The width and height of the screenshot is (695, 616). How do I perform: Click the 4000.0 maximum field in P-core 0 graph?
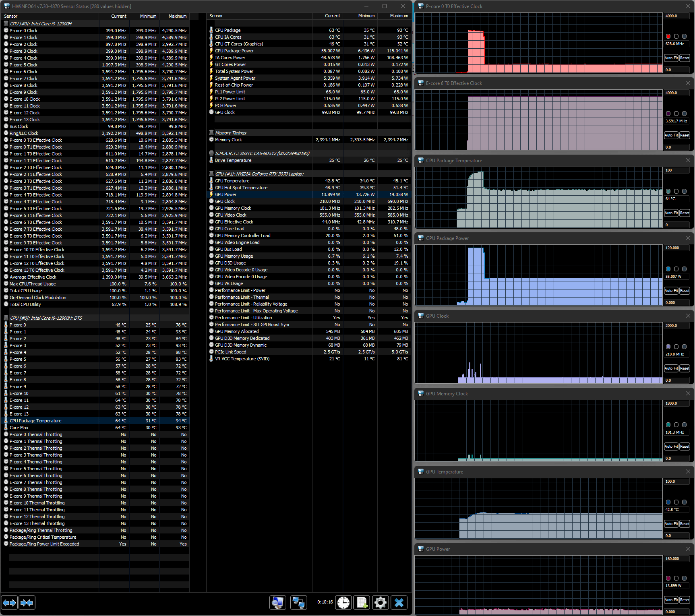[677, 16]
